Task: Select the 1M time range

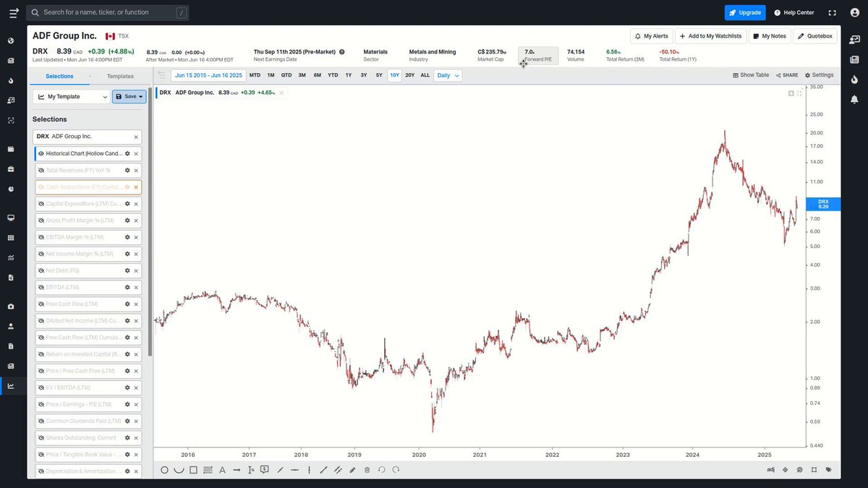Action: pos(271,75)
